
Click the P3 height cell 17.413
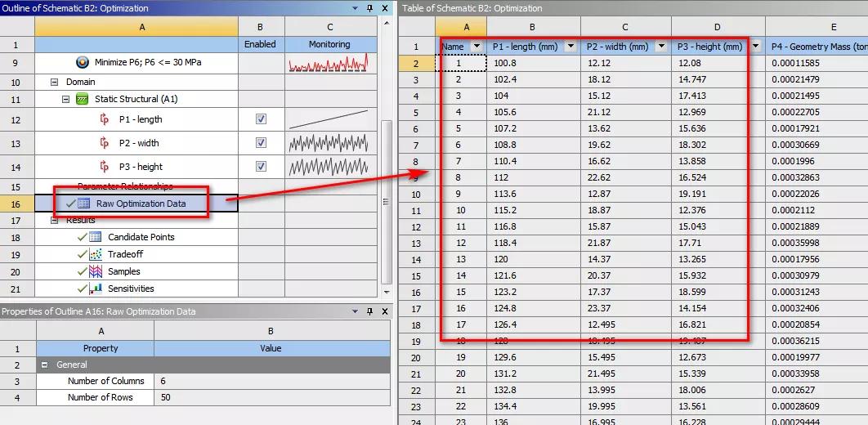718,96
